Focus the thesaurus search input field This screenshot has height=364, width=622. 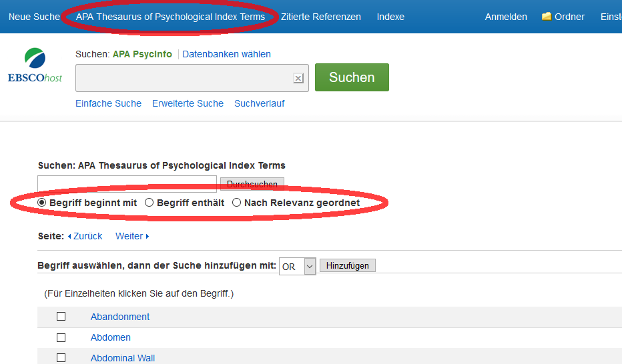click(127, 184)
